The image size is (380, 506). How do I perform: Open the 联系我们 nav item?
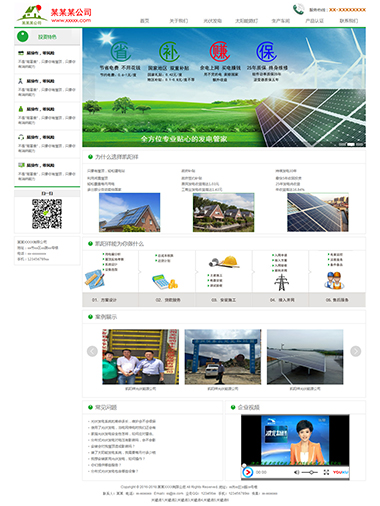pos(348,21)
